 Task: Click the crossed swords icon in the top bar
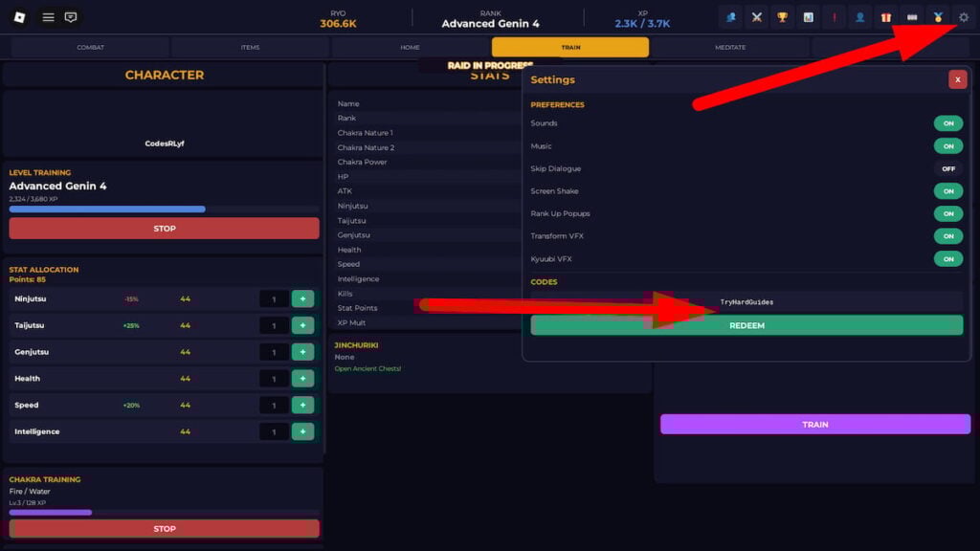click(757, 16)
